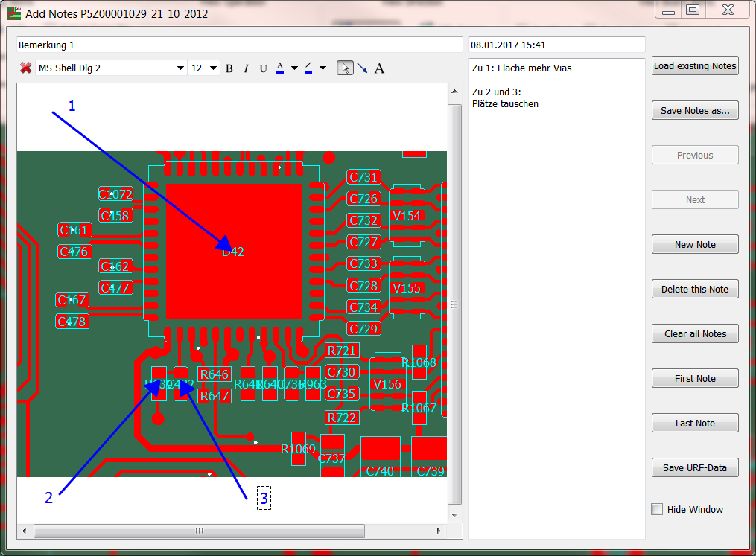The height and width of the screenshot is (556, 756).
Task: Click the Load existing Notes button
Action: (695, 66)
